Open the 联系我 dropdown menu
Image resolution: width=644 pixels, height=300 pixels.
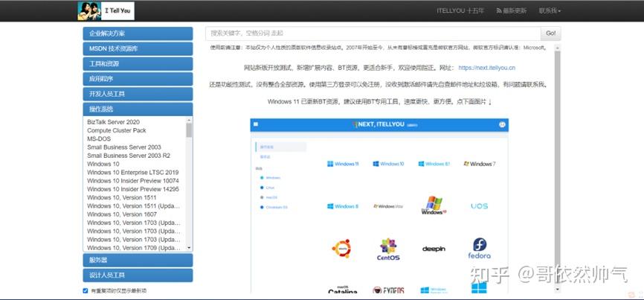pyautogui.click(x=550, y=10)
